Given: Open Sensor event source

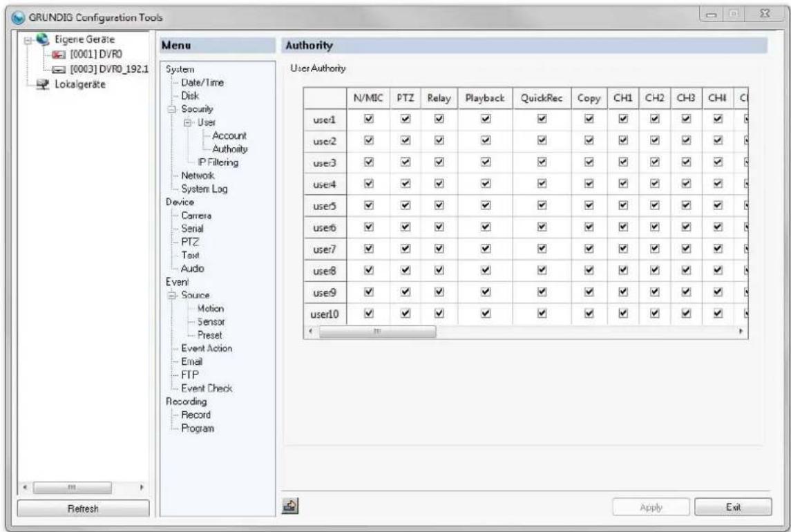Looking at the screenshot, I should pos(211,321).
